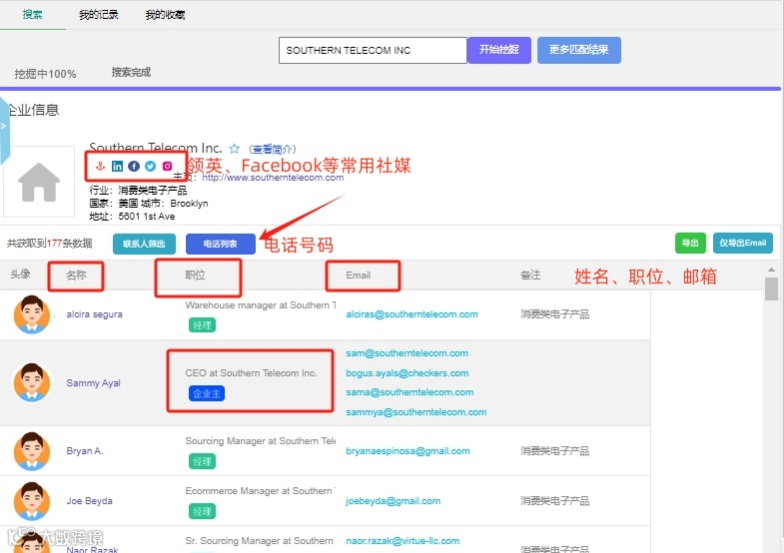The image size is (784, 553).
Task: Open the Facebook icon for Southern Telecom
Action: point(134,166)
